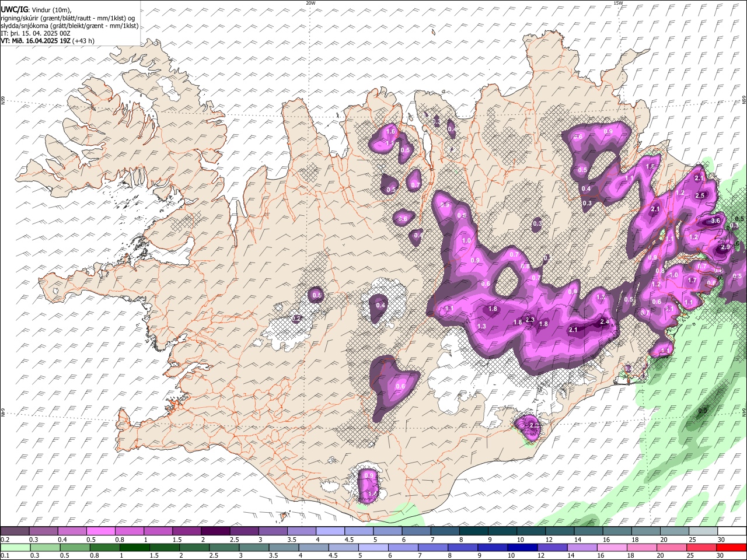Select the '20W' longitude label at the top edge
Viewport: 747px width, 560px height.
310,3
